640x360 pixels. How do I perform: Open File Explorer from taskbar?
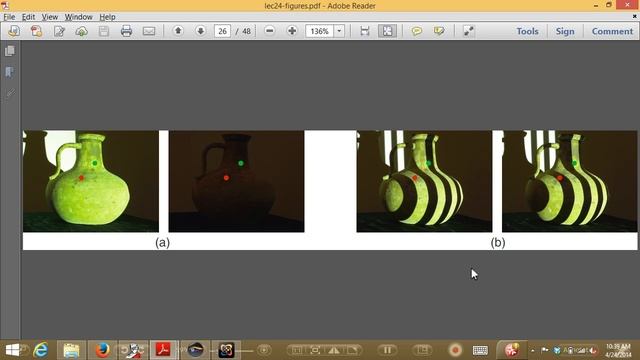click(x=71, y=350)
